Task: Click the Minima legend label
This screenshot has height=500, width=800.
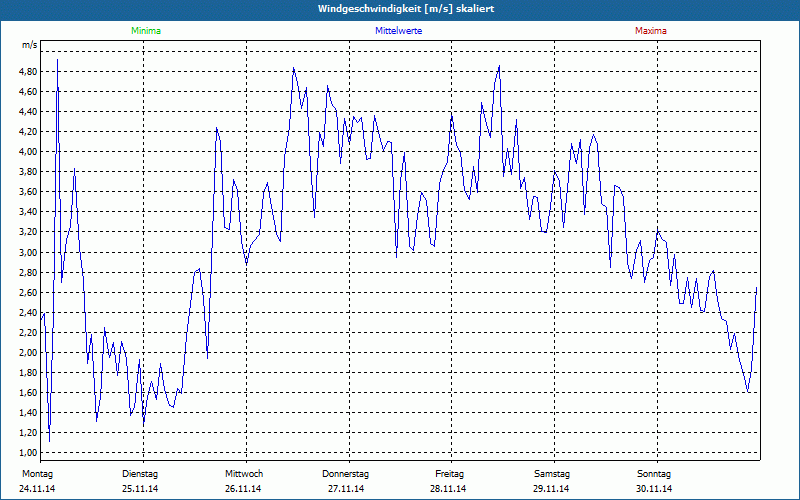Action: (146, 31)
